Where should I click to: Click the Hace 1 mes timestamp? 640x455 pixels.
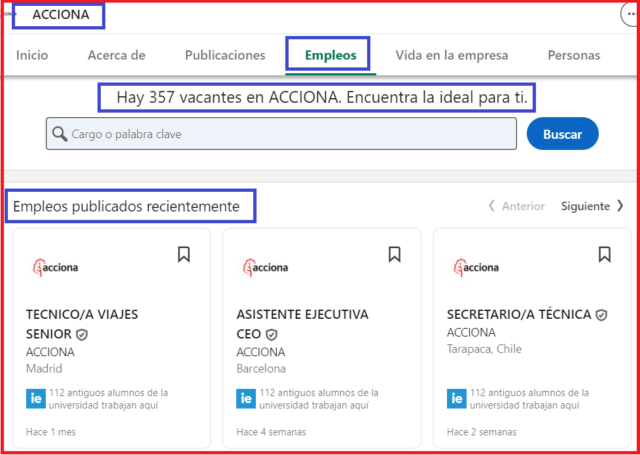point(51,432)
